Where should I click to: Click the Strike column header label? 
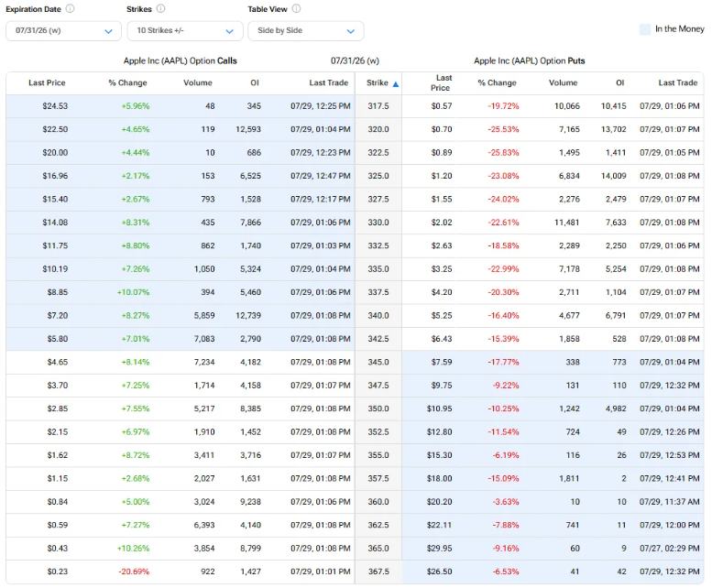pos(378,82)
